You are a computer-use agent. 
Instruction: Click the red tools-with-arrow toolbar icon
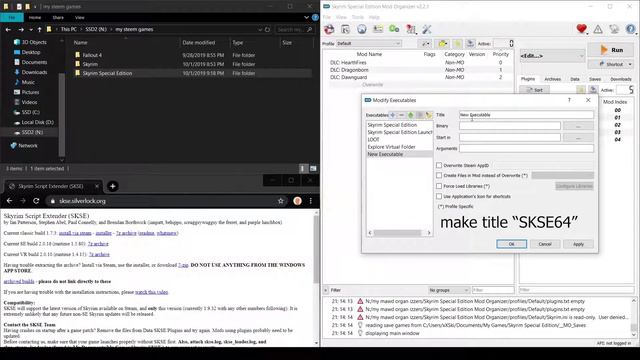(411, 29)
